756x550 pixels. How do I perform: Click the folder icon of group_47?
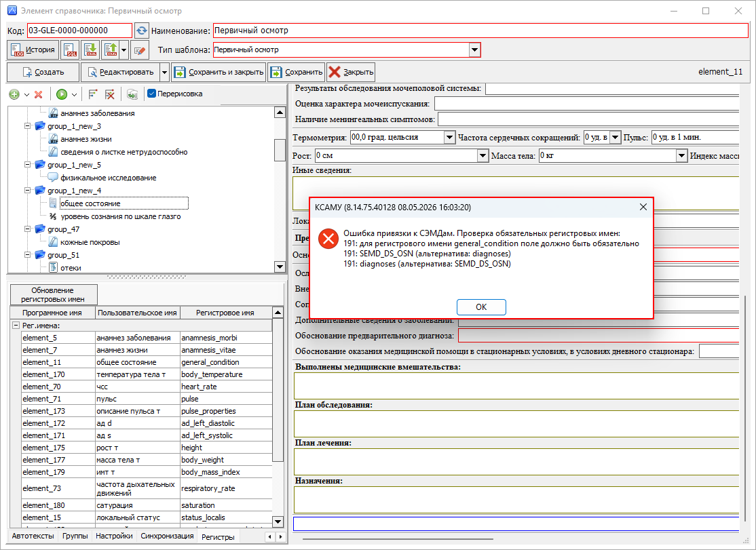point(40,229)
